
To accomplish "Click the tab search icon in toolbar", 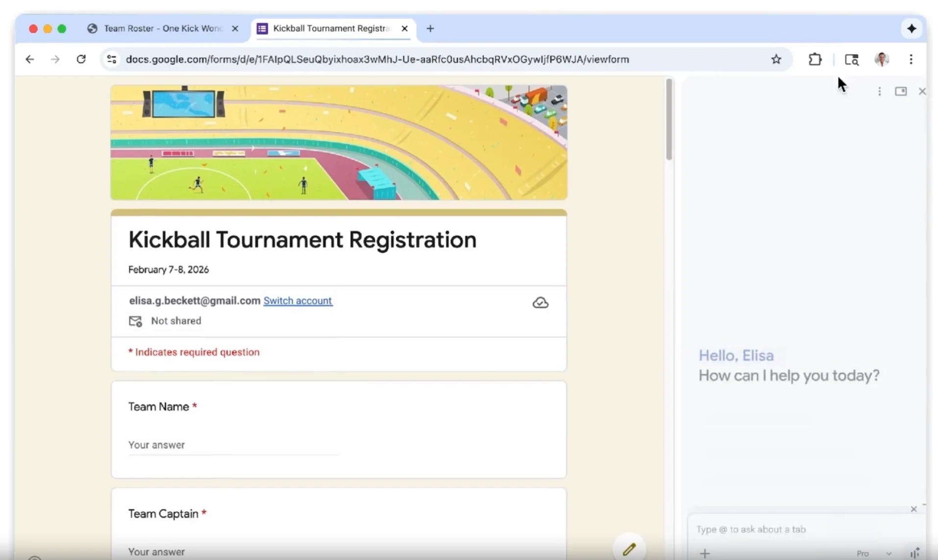I will (x=851, y=59).
